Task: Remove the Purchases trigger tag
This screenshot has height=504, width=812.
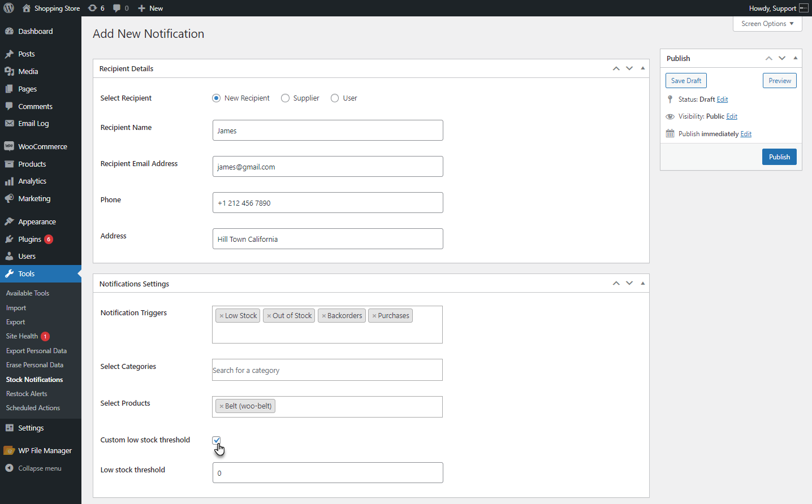Action: [374, 316]
